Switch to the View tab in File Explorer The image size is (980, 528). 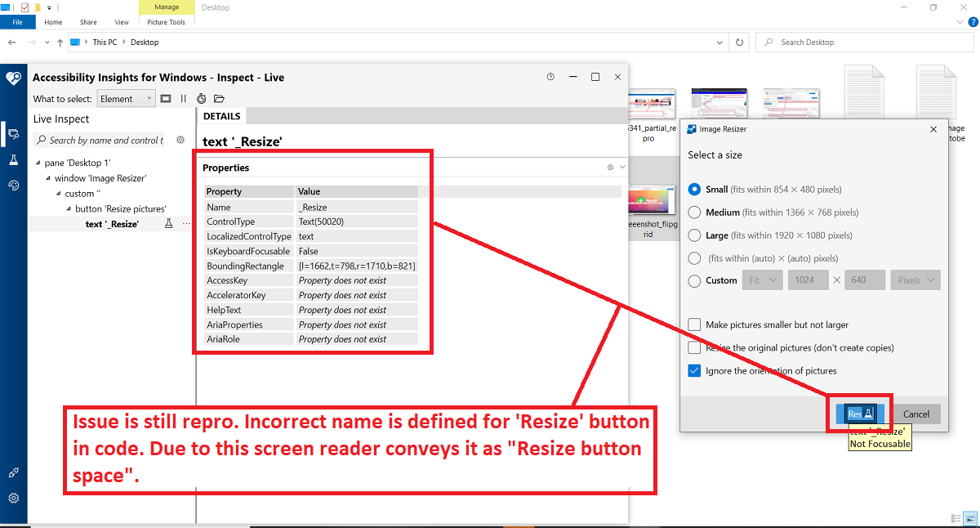[121, 22]
